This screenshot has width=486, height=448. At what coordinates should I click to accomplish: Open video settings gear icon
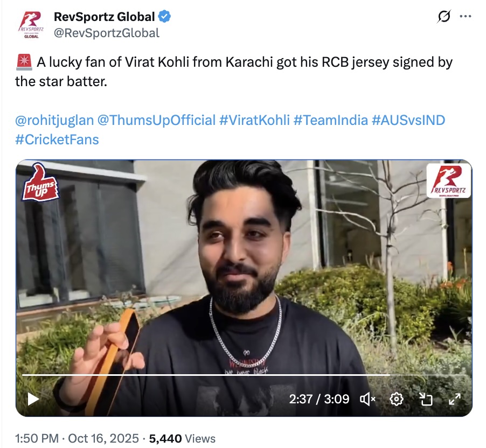coord(397,399)
